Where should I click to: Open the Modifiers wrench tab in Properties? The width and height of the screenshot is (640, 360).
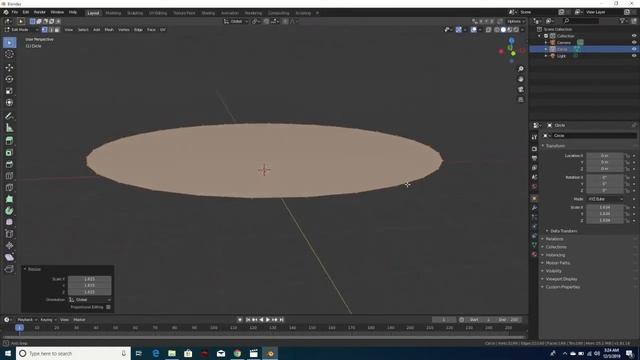[x=534, y=208]
